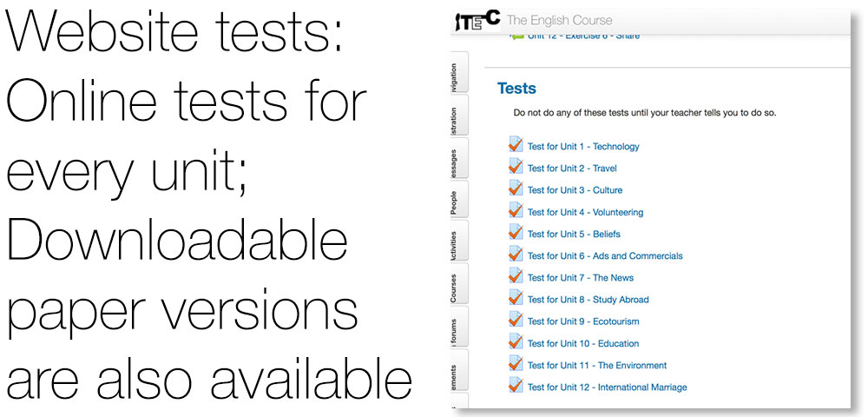Expand the Messages docked side panel
Screen dimensions: 868x417
[459, 157]
